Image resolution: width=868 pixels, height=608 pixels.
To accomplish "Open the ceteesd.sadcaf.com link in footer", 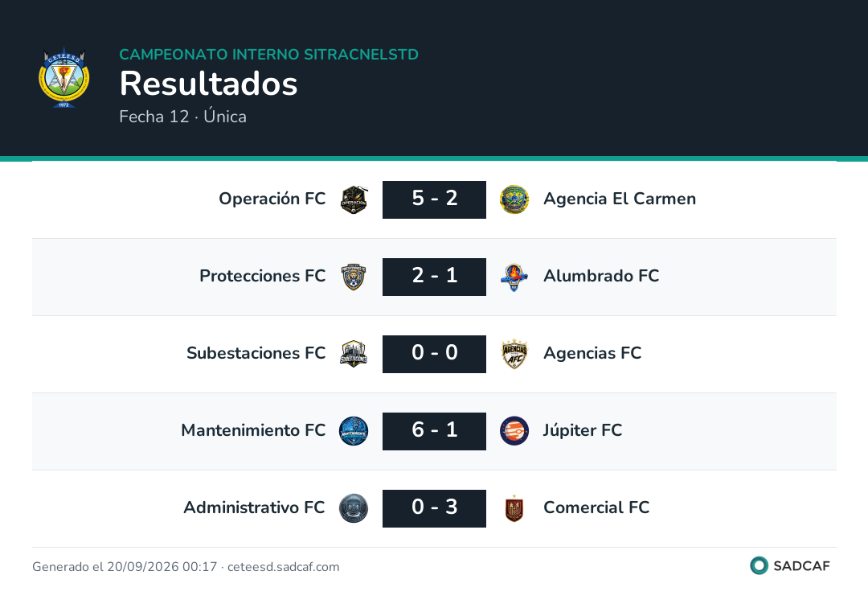I will 284,567.
